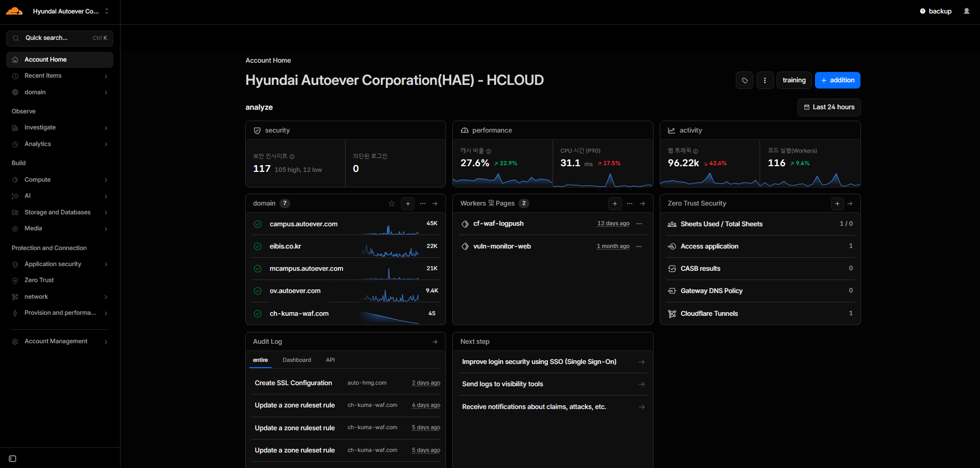
Task: Click the tag icon button beside training
Action: click(x=745, y=80)
